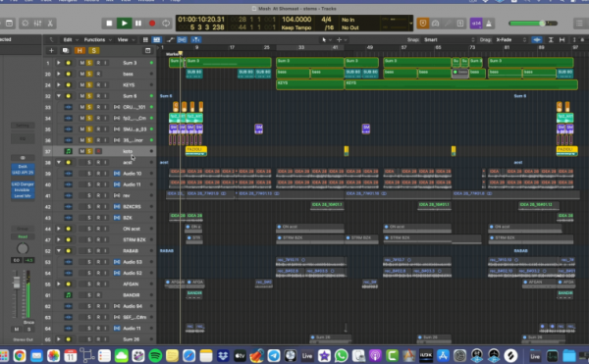
Task: Click the track header window icon
Action: click(148, 50)
